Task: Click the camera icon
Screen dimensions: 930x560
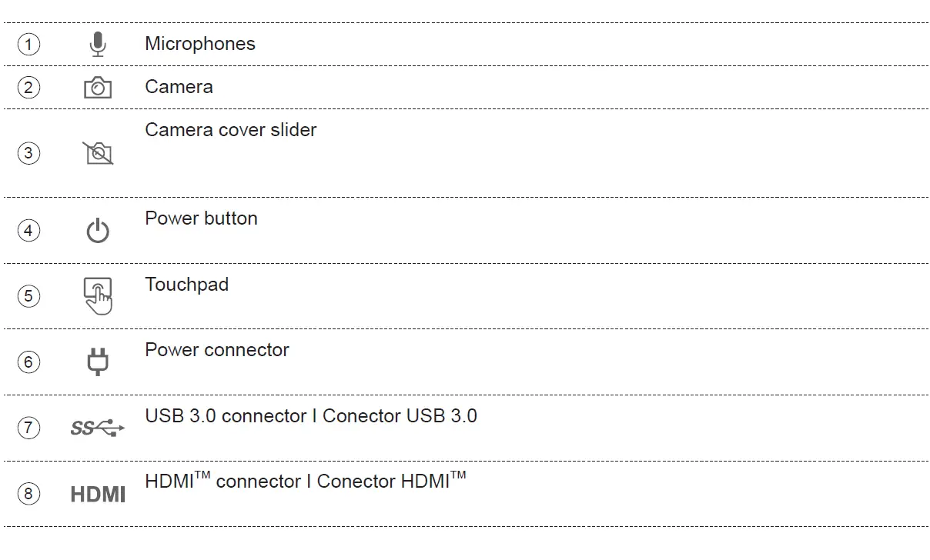Action: (x=98, y=88)
